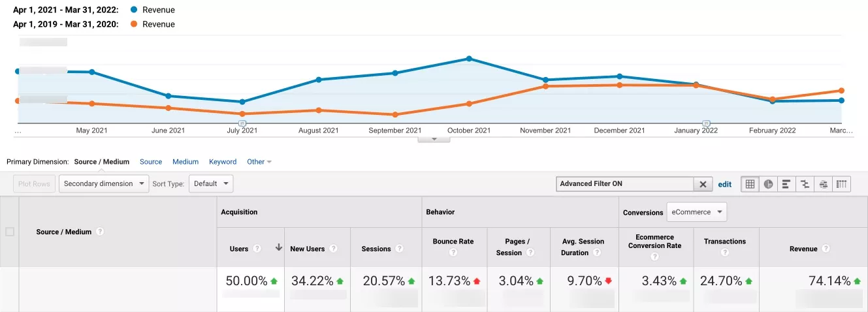868x312 pixels.
Task: Select the Keyword primary dimension
Action: coord(223,162)
